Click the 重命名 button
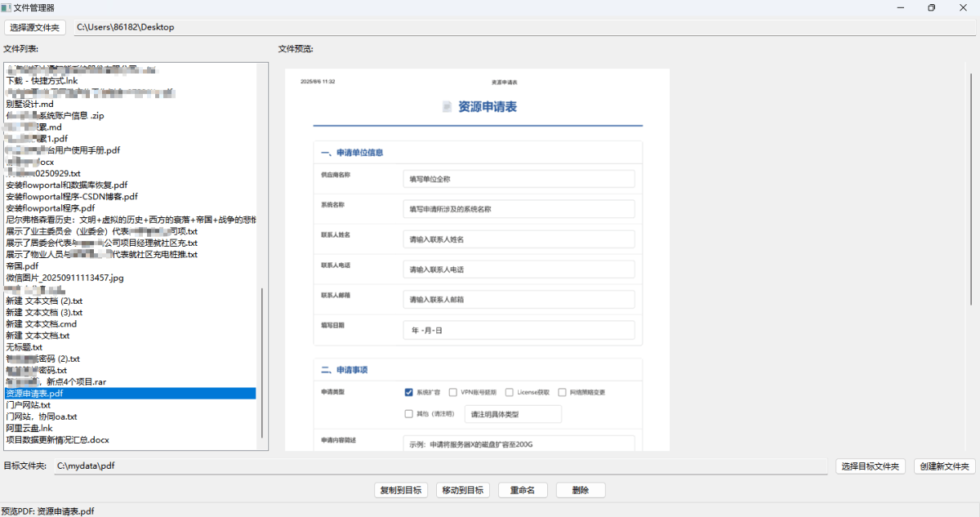Screen dimensions: 980x517 pos(523,490)
